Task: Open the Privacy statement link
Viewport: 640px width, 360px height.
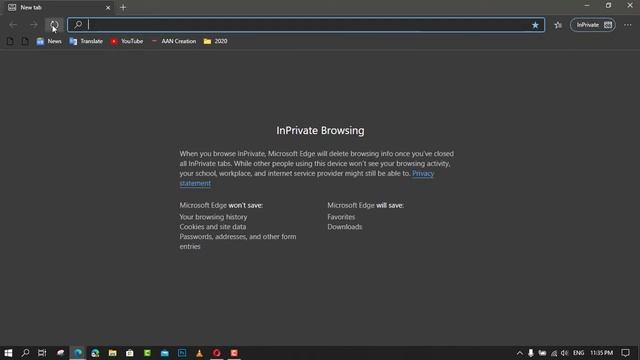Action: [423, 173]
